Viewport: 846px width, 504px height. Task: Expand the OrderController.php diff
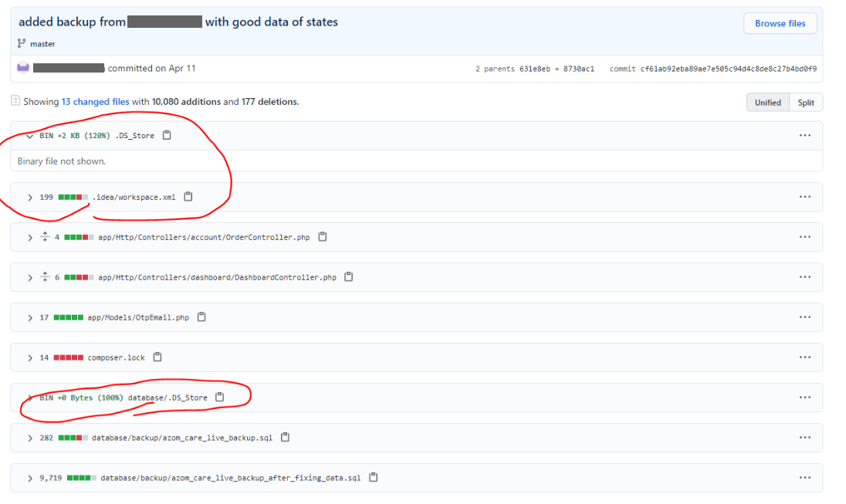29,238
